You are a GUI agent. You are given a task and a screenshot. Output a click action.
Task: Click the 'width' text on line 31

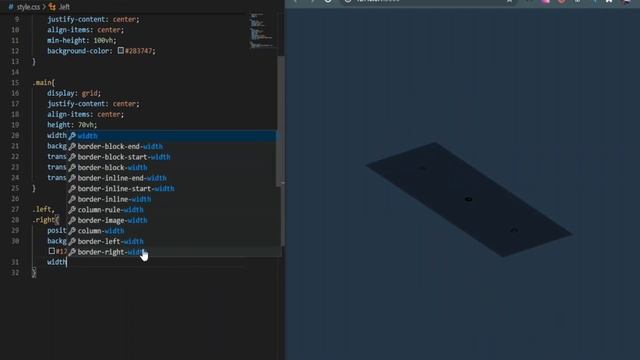pyautogui.click(x=56, y=262)
